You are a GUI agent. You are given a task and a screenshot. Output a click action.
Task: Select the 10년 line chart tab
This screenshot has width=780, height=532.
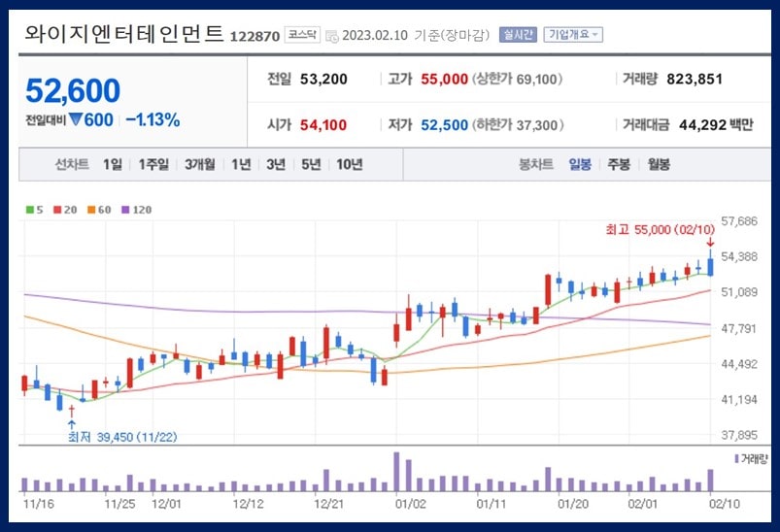click(350, 164)
